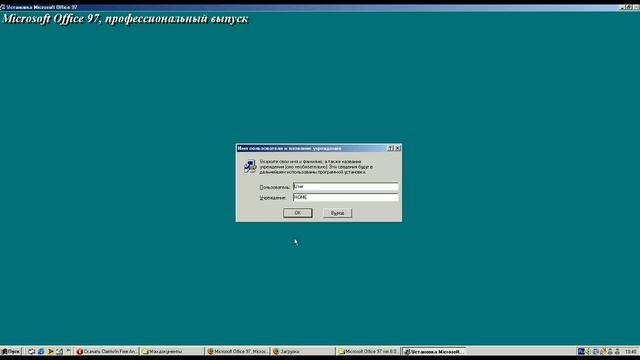The height and width of the screenshot is (360, 640).
Task: Click the 'Учреждение:' label text
Action: pos(273,198)
